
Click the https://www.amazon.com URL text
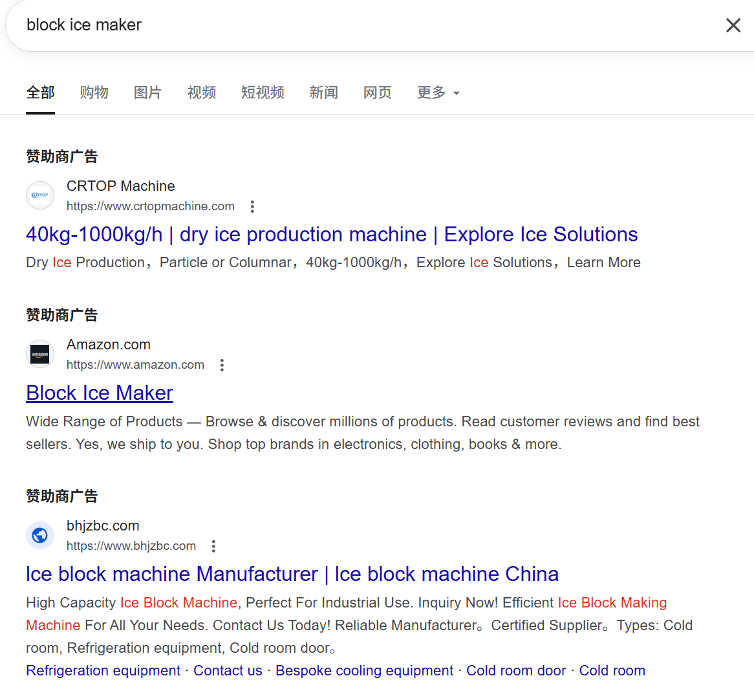pos(135,365)
